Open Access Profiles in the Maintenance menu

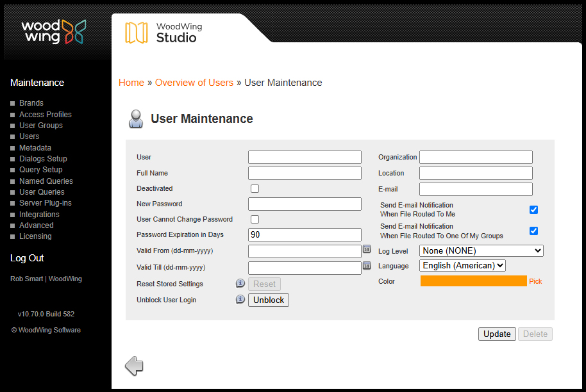[46, 115]
